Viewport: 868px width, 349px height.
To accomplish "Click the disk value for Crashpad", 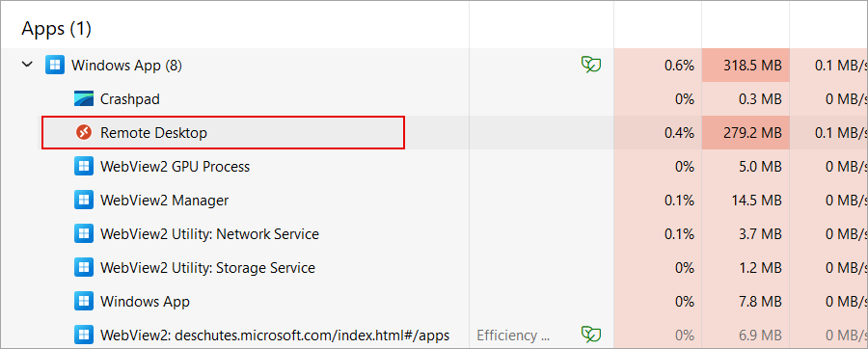I will (x=847, y=99).
